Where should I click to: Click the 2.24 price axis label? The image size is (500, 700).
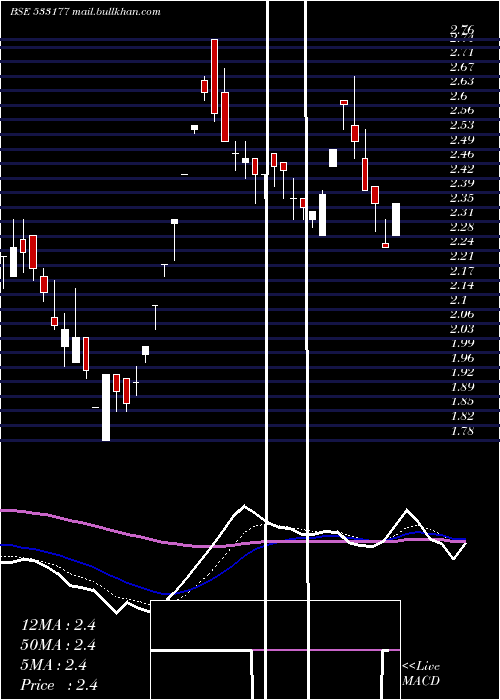(462, 242)
